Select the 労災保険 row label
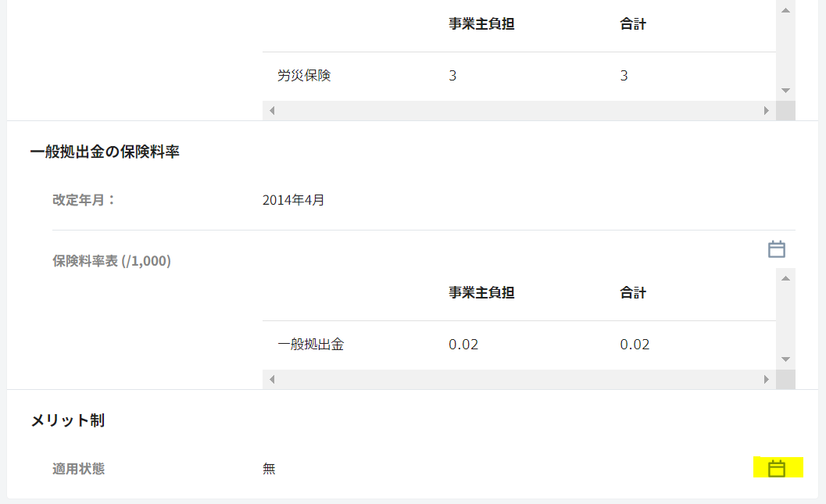Screen dimensions: 826x504 (304, 76)
